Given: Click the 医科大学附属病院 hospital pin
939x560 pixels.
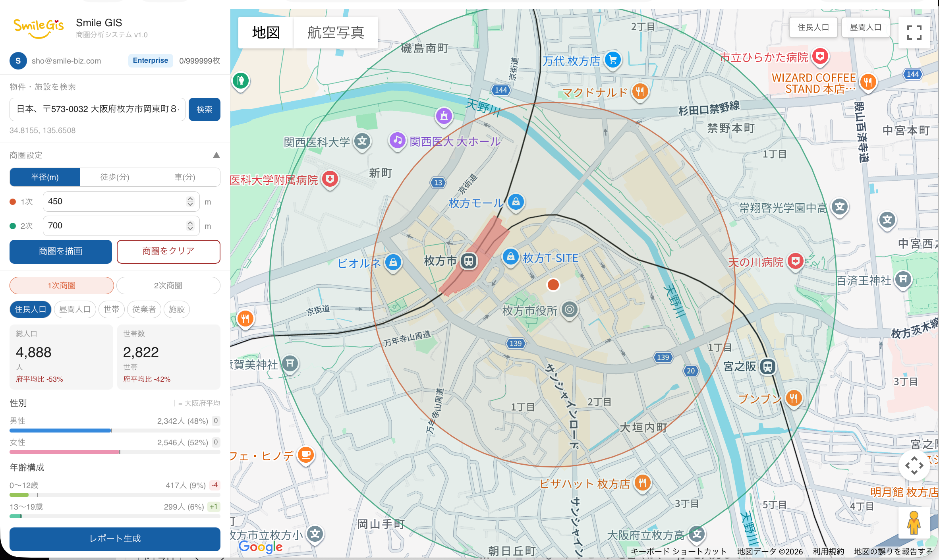Looking at the screenshot, I should point(330,179).
